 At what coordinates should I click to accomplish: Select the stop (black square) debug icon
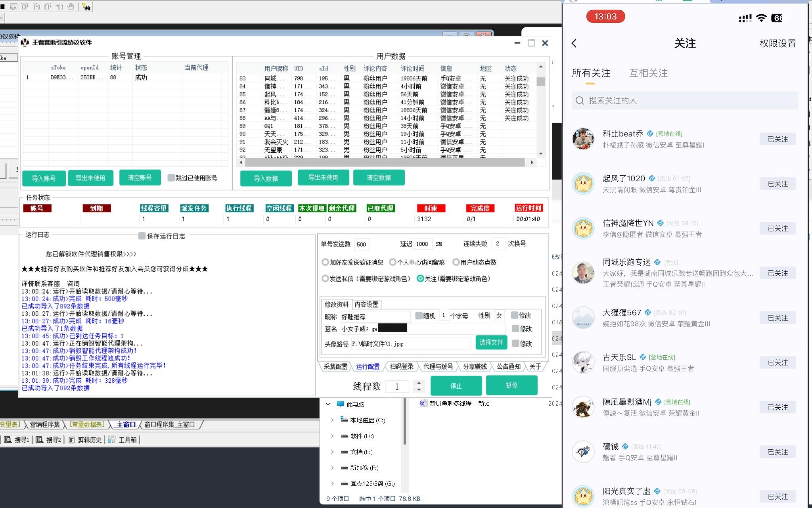(x=3, y=7)
